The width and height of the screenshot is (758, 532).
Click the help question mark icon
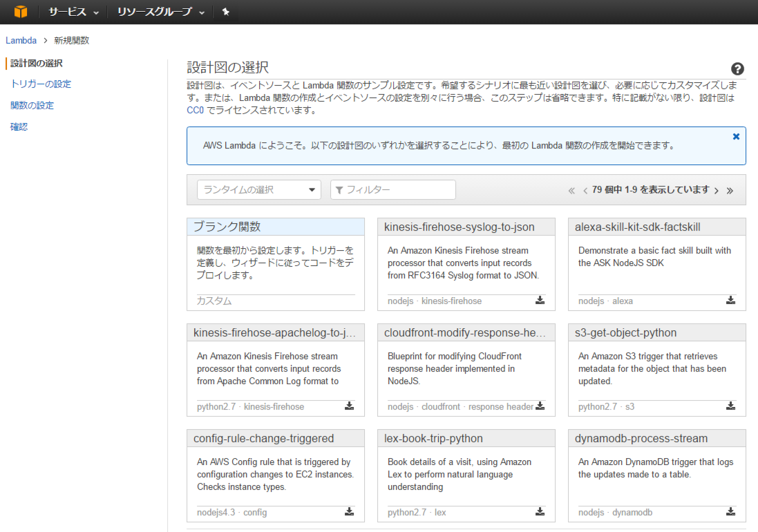(x=737, y=68)
